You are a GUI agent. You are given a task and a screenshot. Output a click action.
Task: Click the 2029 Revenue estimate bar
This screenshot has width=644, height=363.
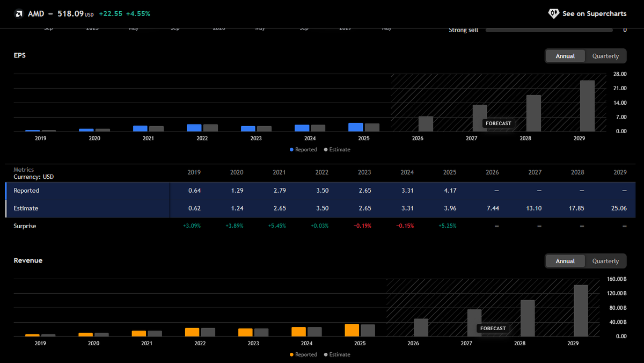tap(581, 311)
